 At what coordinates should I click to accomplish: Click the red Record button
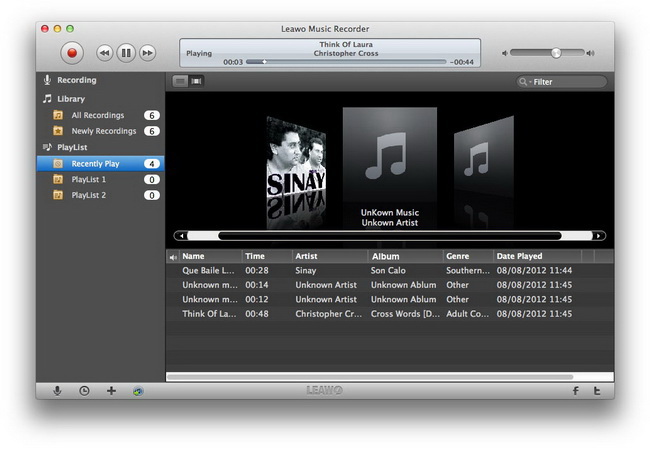click(72, 52)
